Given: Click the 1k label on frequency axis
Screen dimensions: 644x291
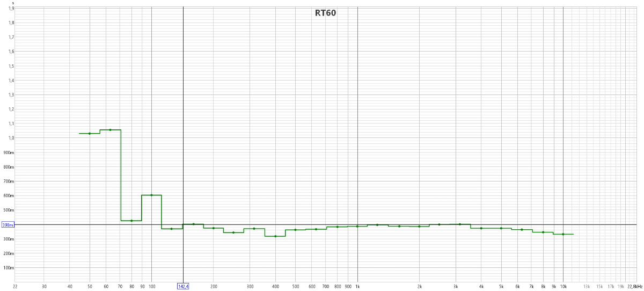Looking at the screenshot, I should tap(357, 286).
